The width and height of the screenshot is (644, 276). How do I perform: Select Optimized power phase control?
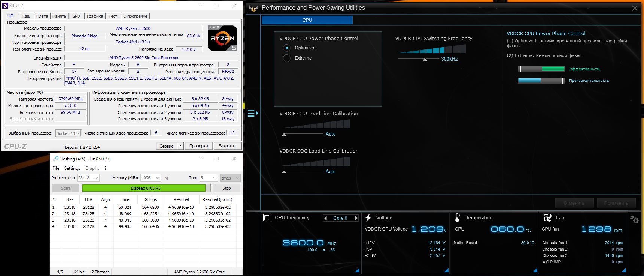tap(287, 48)
